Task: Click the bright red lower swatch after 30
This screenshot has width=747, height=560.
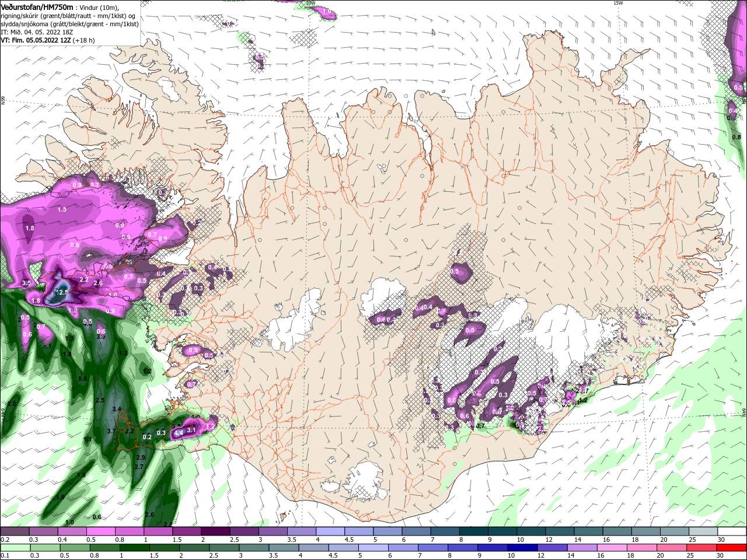Action: coord(731,548)
